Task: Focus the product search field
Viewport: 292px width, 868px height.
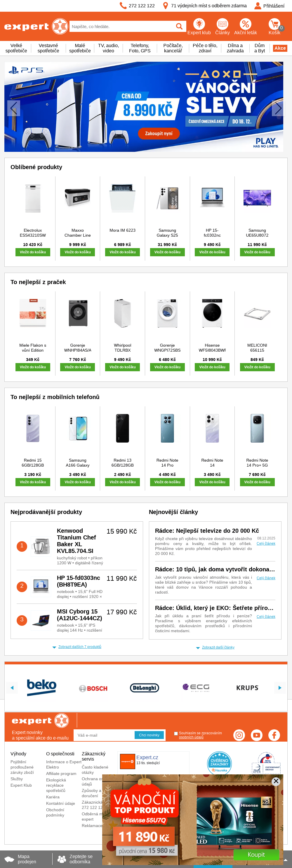Action: 121,26
